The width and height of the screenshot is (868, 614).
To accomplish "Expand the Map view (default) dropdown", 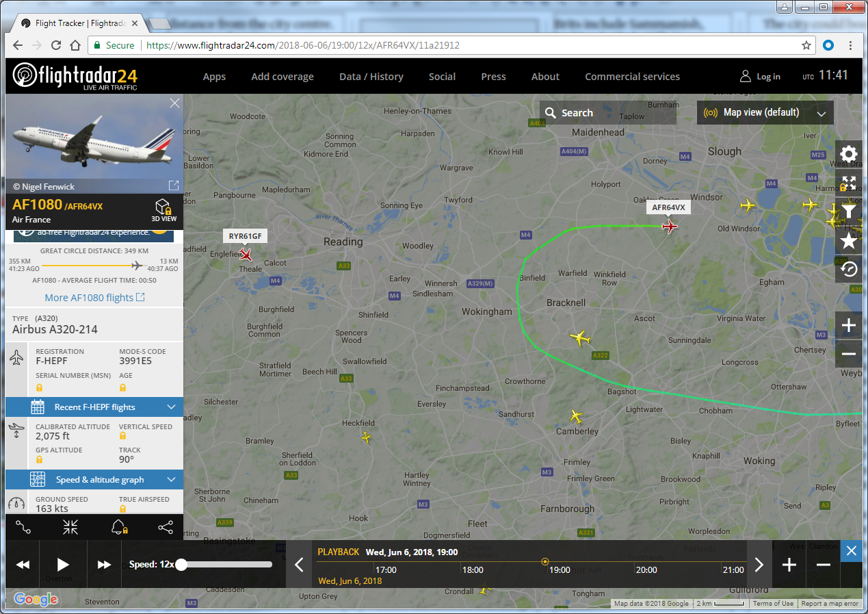I will coord(765,112).
